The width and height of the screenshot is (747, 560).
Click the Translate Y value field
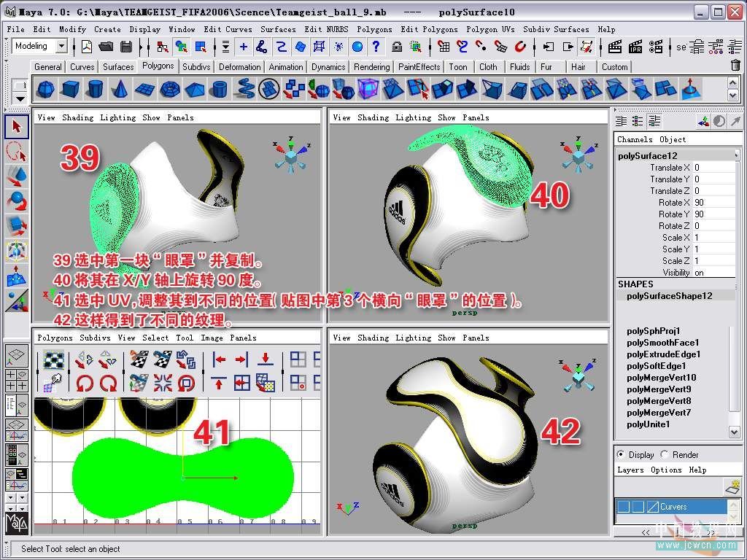[714, 179]
